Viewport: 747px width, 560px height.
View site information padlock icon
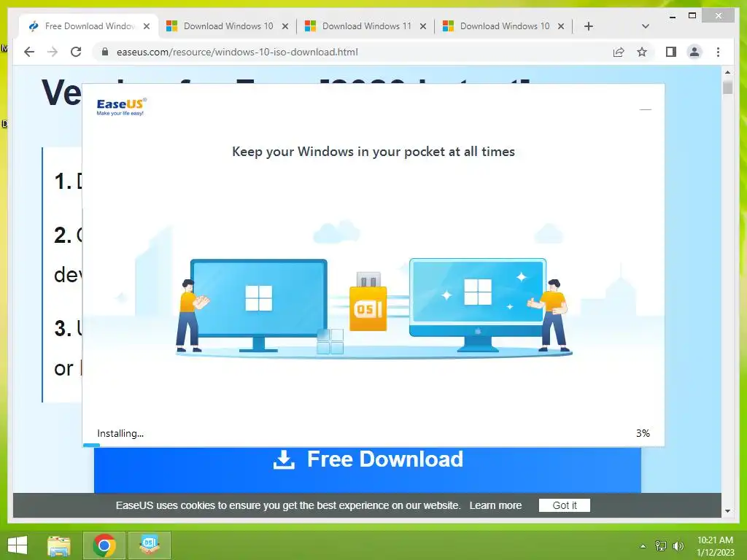click(x=105, y=52)
